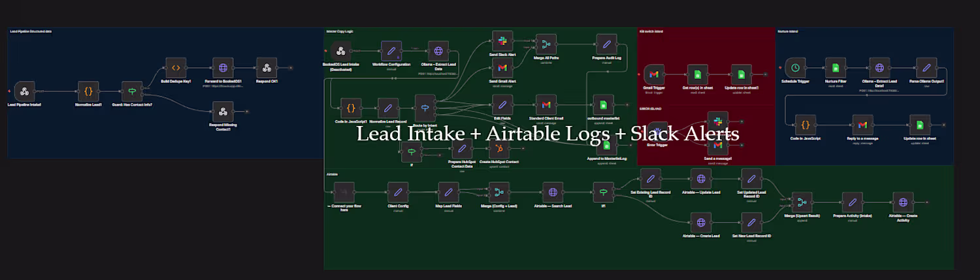This screenshot has width=980, height=280.
Task: Select the Lead Pipeline Intake webhook node
Action: [x=25, y=91]
